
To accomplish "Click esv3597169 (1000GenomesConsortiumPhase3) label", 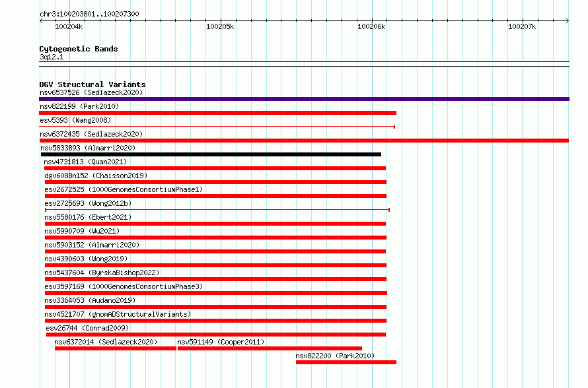I will [x=124, y=286].
